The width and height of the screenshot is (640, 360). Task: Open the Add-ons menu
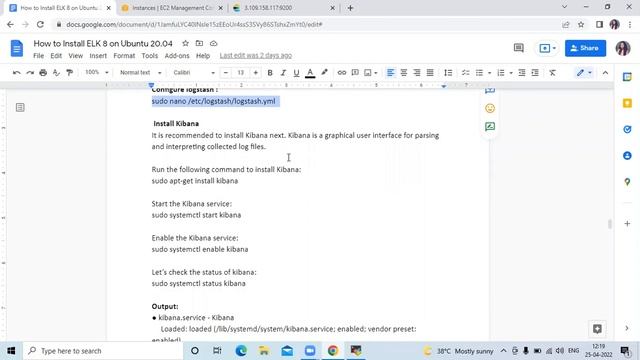click(x=177, y=56)
